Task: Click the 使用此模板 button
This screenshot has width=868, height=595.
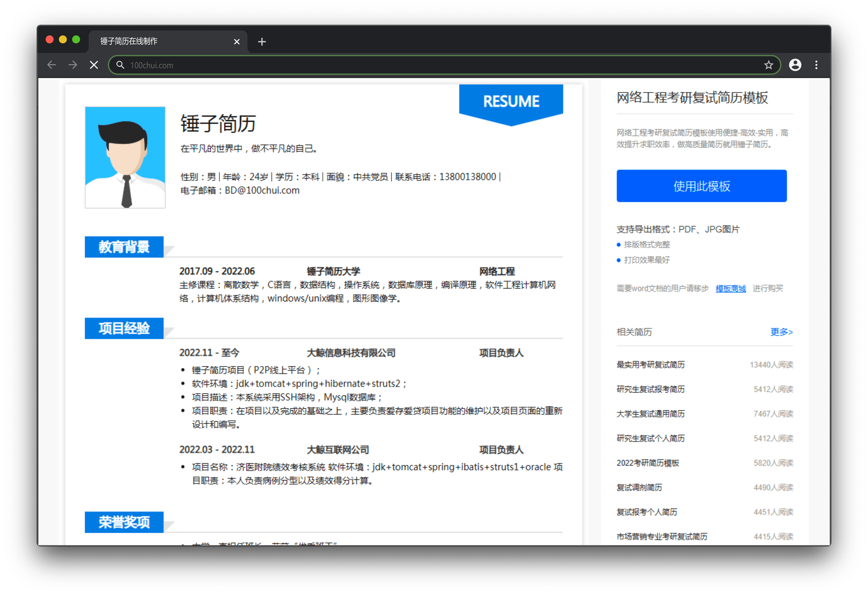Action: pyautogui.click(x=701, y=186)
